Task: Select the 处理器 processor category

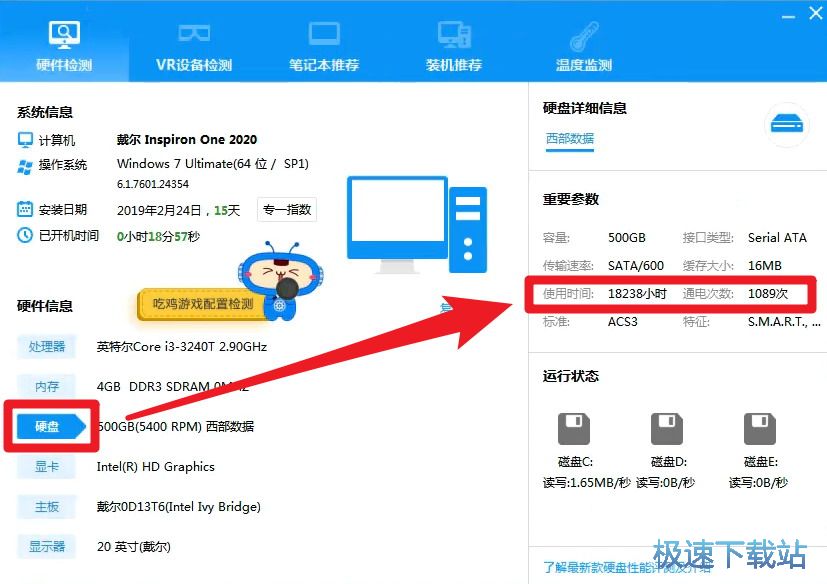Action: [46, 347]
